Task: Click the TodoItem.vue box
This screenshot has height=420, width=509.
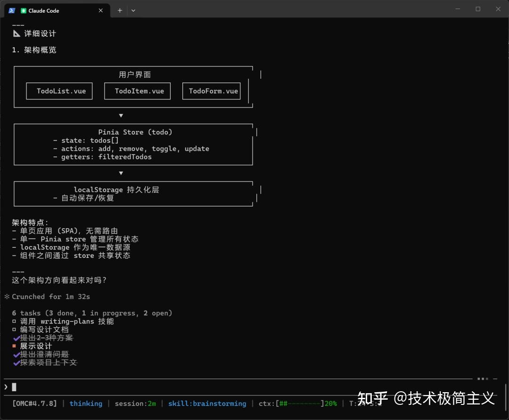Action: 137,91
